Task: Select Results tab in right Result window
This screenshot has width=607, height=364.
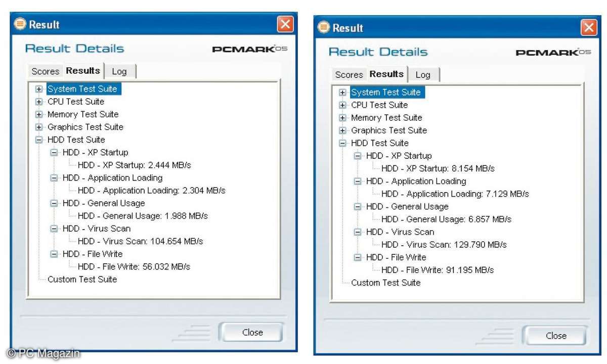Action: 386,74
